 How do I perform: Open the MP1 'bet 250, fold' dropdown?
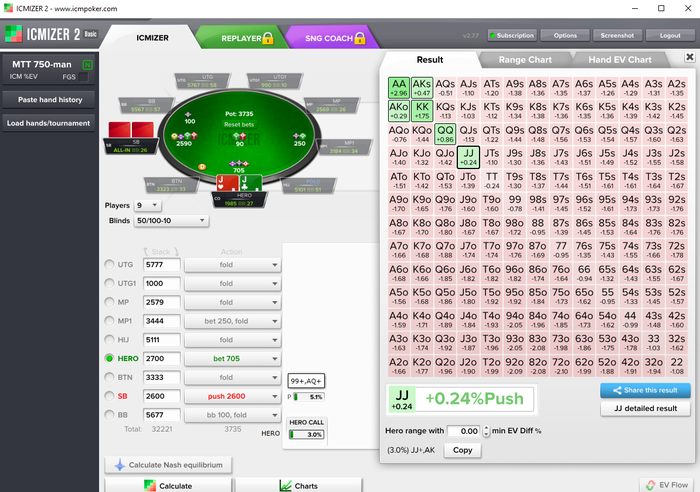click(233, 321)
